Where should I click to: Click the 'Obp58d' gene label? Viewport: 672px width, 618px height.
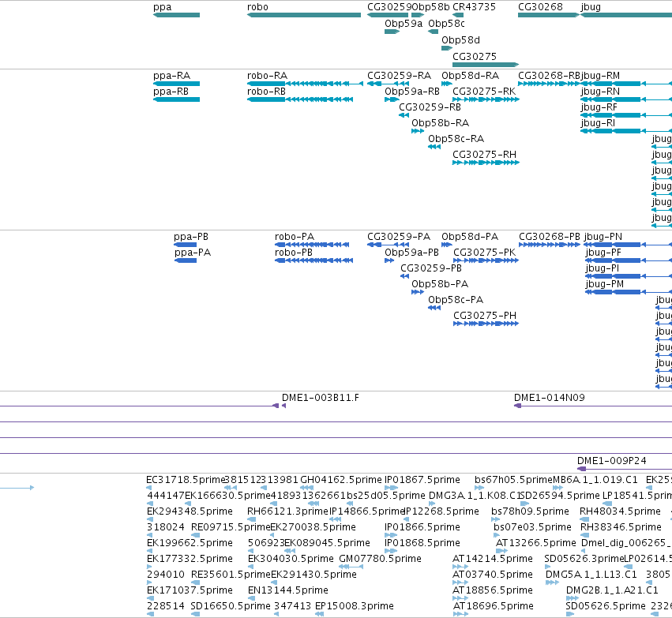point(460,40)
